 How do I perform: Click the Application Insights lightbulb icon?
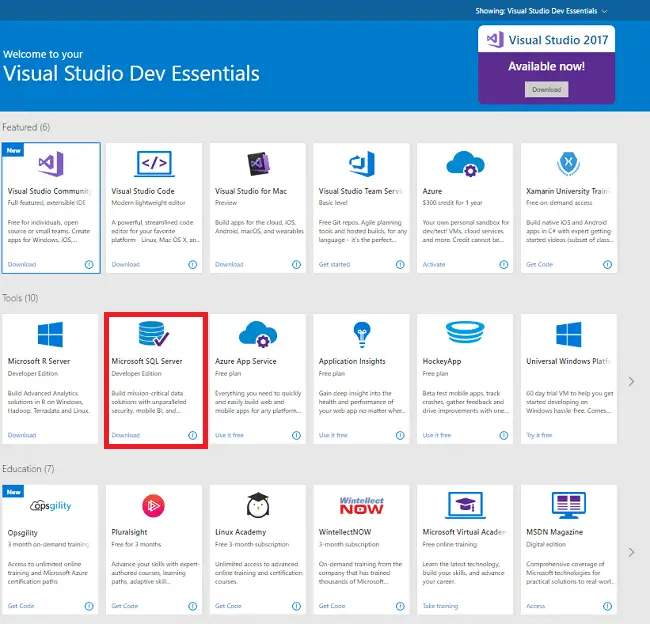pyautogui.click(x=362, y=335)
